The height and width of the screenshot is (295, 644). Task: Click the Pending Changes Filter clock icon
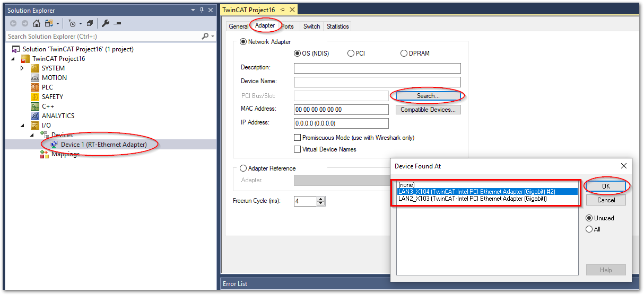[72, 23]
